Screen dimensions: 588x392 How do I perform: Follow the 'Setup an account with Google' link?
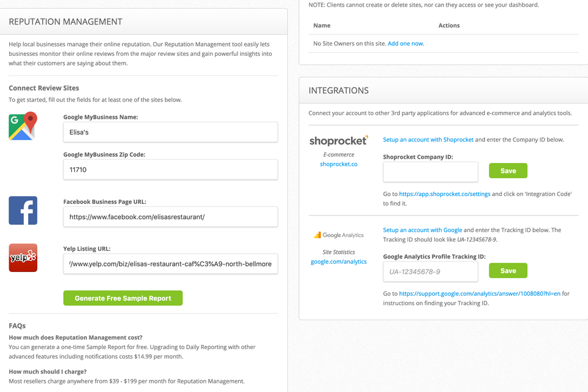click(423, 230)
